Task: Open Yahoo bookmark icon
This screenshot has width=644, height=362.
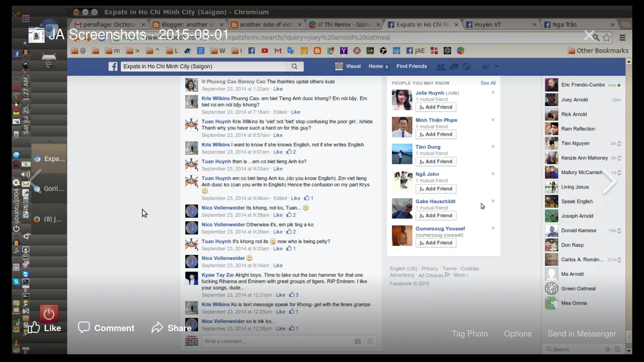Action: [344, 50]
